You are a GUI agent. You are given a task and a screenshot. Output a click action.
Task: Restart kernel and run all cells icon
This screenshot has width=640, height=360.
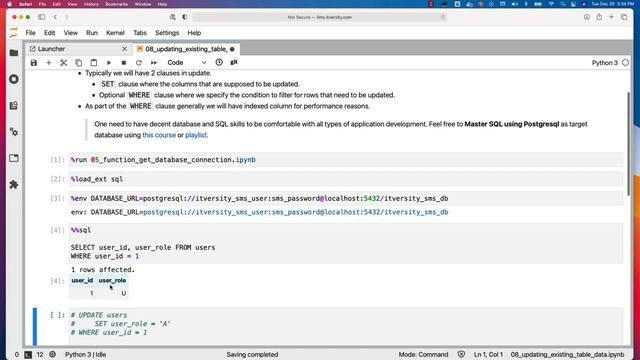153,63
